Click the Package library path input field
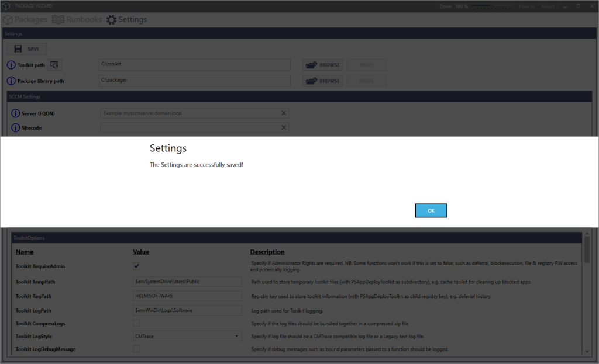Image resolution: width=599 pixels, height=364 pixels. coord(194,81)
